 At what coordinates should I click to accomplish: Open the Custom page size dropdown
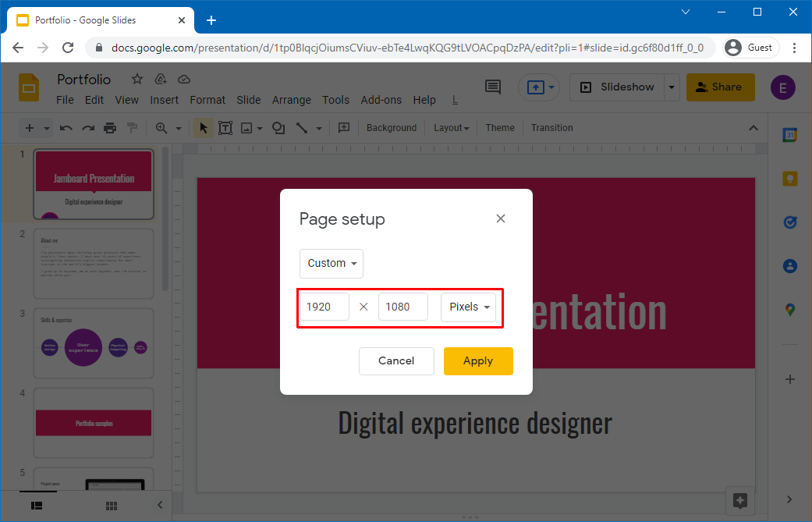pos(331,263)
